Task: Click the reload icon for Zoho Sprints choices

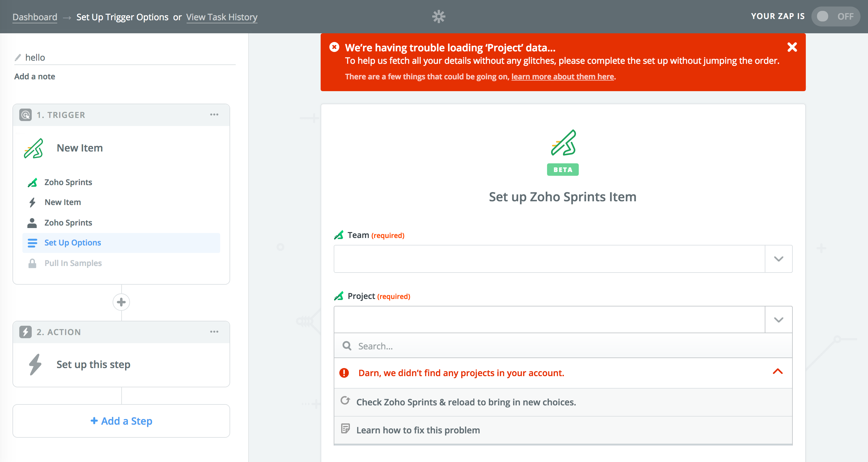Action: coord(345,401)
